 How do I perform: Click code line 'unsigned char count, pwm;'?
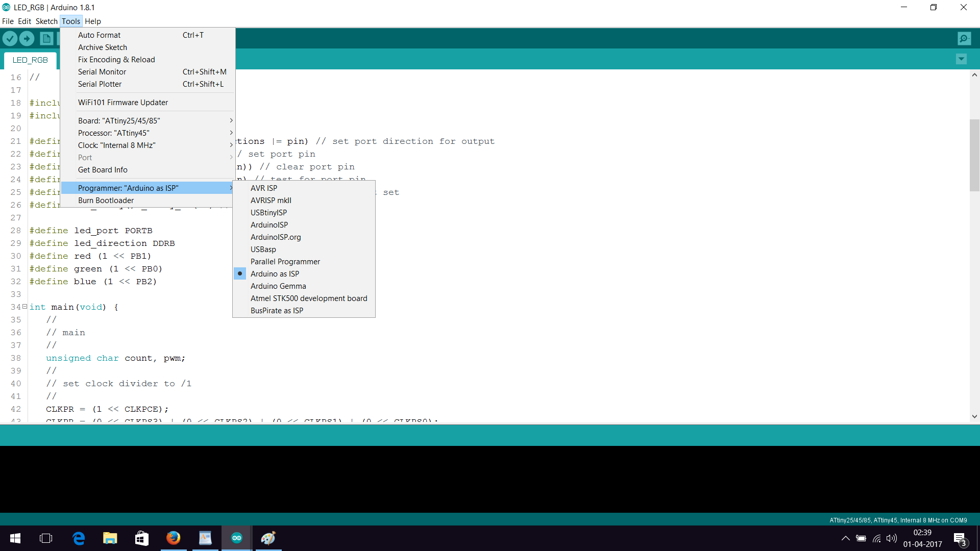pyautogui.click(x=115, y=358)
